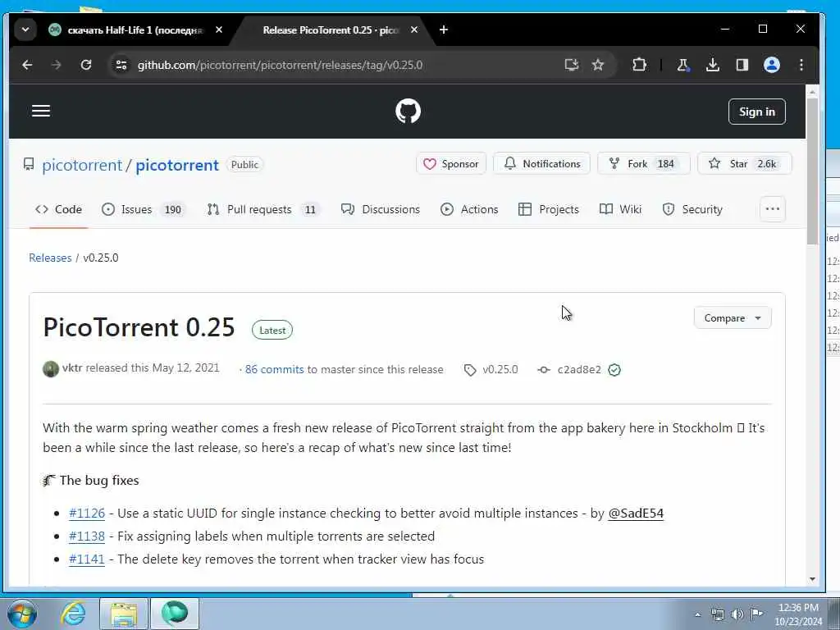Viewport: 840px width, 630px height.
Task: Open the Pull requests tab
Action: 263,209
